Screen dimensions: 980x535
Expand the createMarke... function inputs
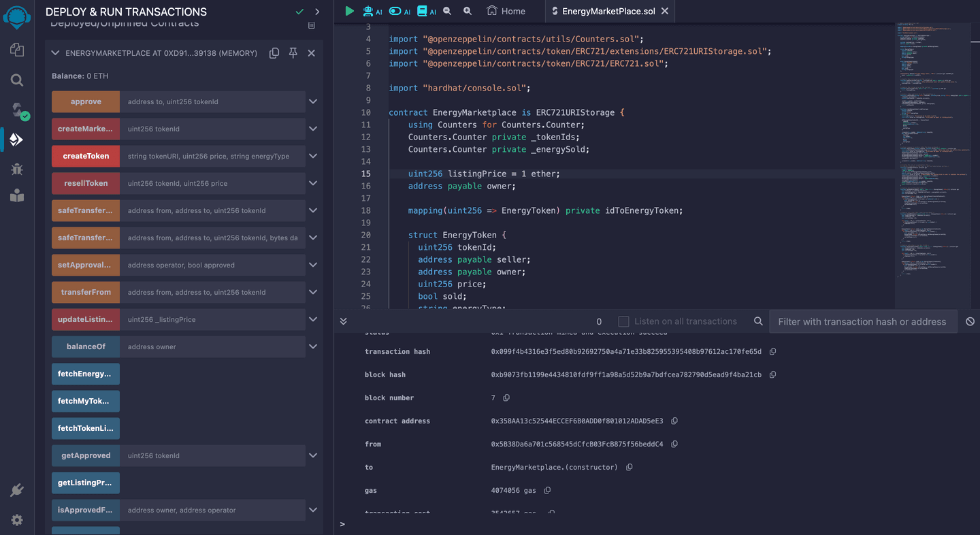point(313,129)
